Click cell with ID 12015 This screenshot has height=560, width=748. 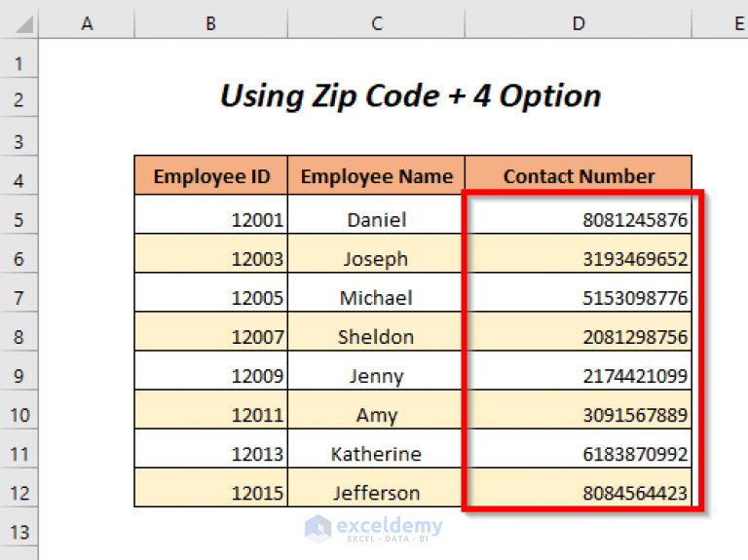coord(210,488)
